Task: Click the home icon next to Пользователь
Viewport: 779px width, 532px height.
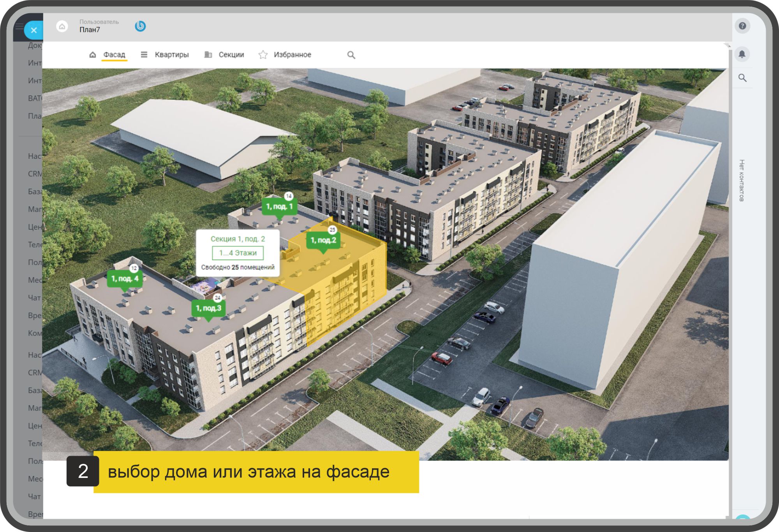Action: [x=62, y=26]
